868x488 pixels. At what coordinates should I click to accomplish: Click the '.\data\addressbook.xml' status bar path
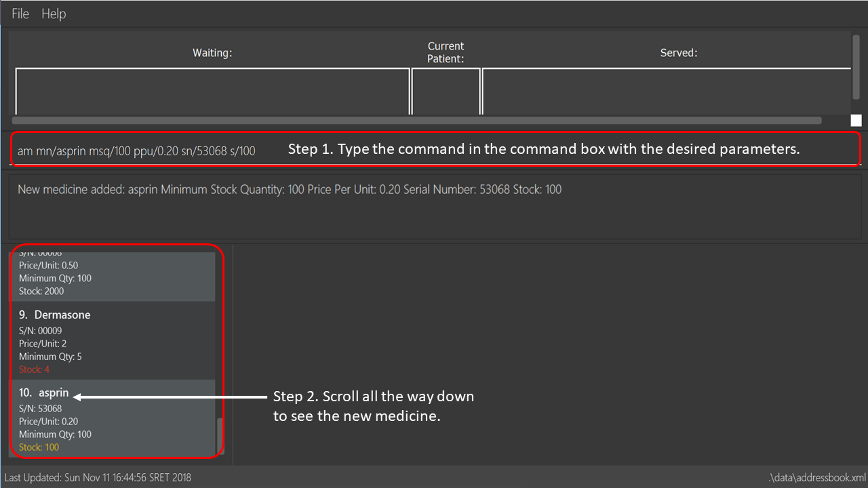coord(818,478)
